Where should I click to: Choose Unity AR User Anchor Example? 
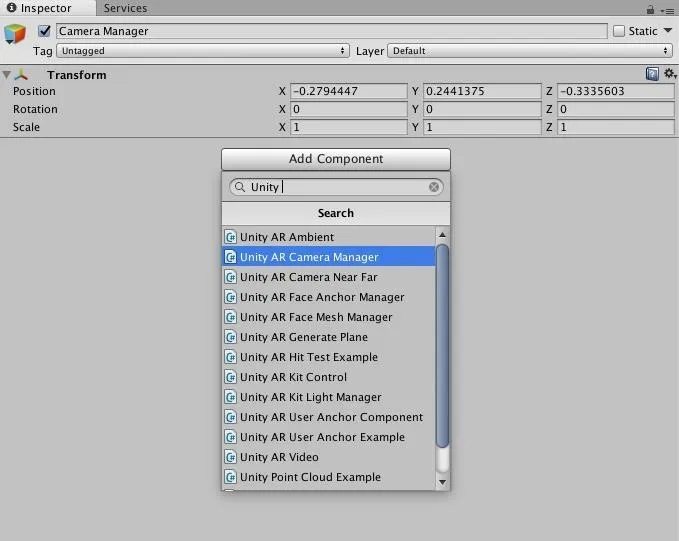pos(329,437)
